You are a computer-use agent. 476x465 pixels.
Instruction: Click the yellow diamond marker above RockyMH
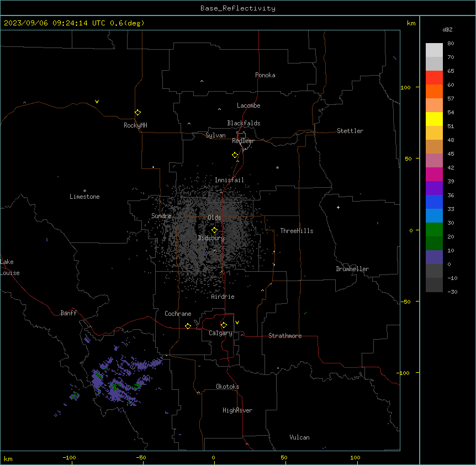138,113
